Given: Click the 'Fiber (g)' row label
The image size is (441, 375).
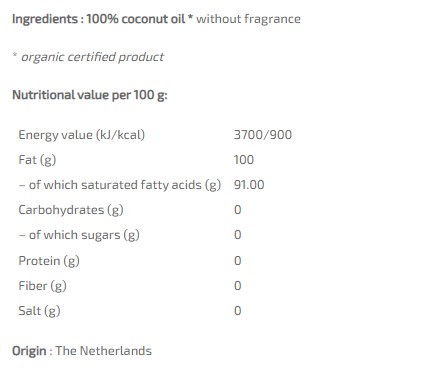Looking at the screenshot, I should [43, 286].
